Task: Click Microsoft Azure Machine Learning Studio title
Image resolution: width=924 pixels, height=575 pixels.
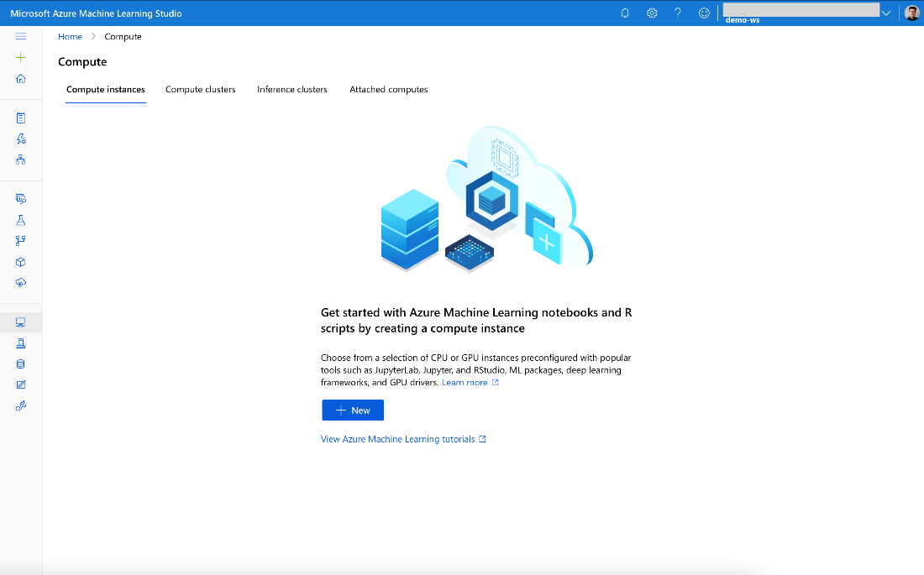Action: click(x=96, y=13)
